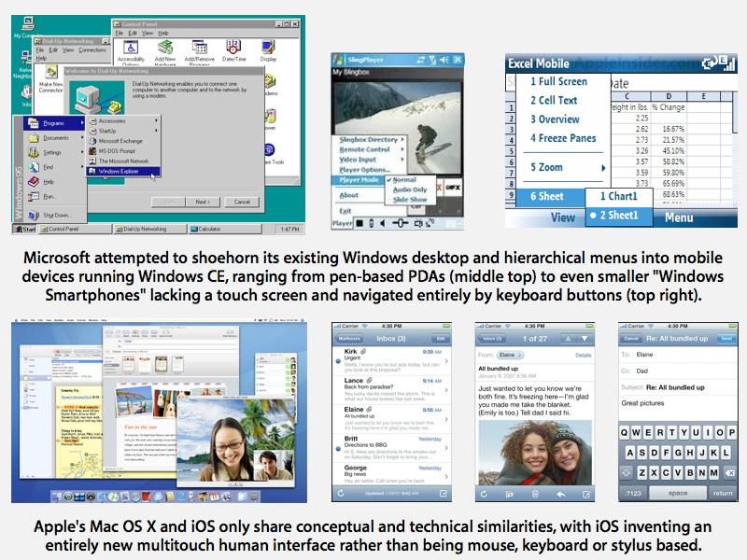747x560 pixels.
Task: Tap the .?123 keyboard key
Action: (x=633, y=493)
